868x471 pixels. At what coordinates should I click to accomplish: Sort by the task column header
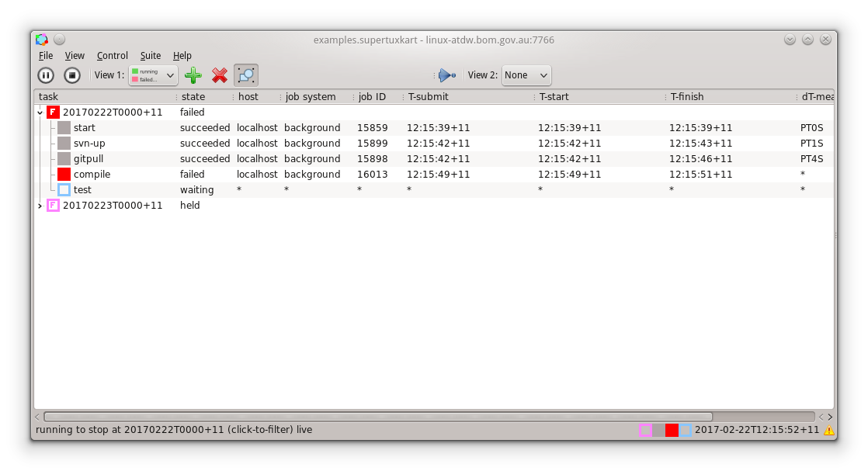click(105, 97)
